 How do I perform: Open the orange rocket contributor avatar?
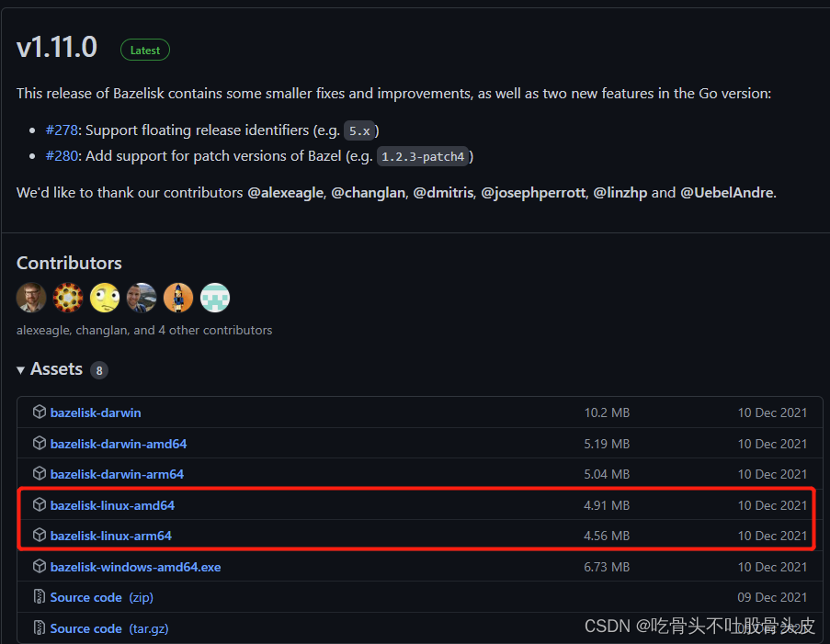[x=178, y=298]
